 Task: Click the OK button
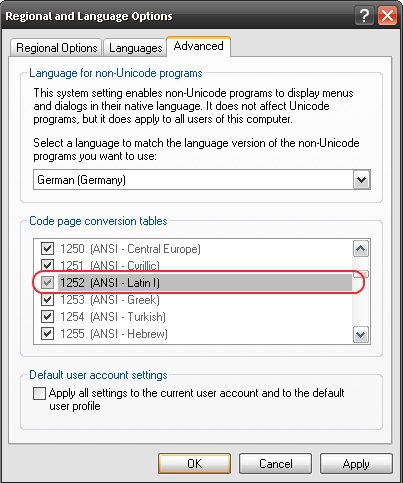click(194, 464)
